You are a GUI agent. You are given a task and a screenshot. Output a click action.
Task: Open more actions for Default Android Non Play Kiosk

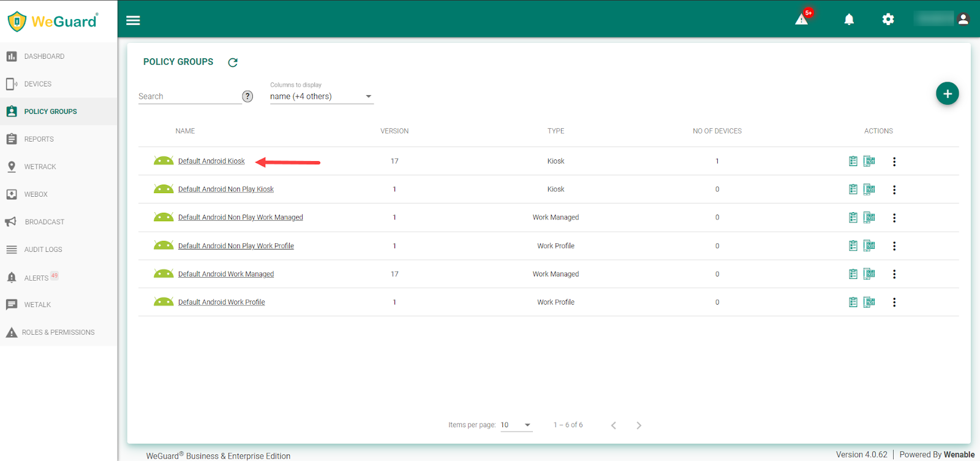[894, 190]
